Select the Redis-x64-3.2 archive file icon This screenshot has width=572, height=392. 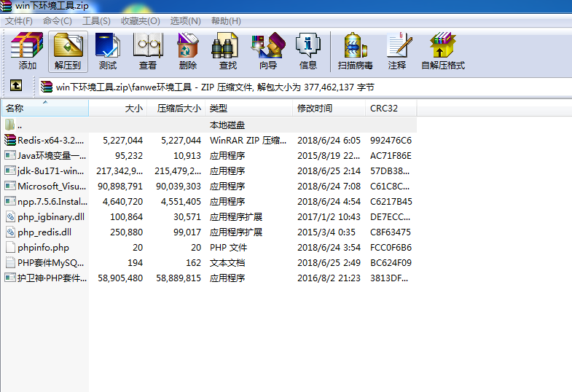[10, 140]
